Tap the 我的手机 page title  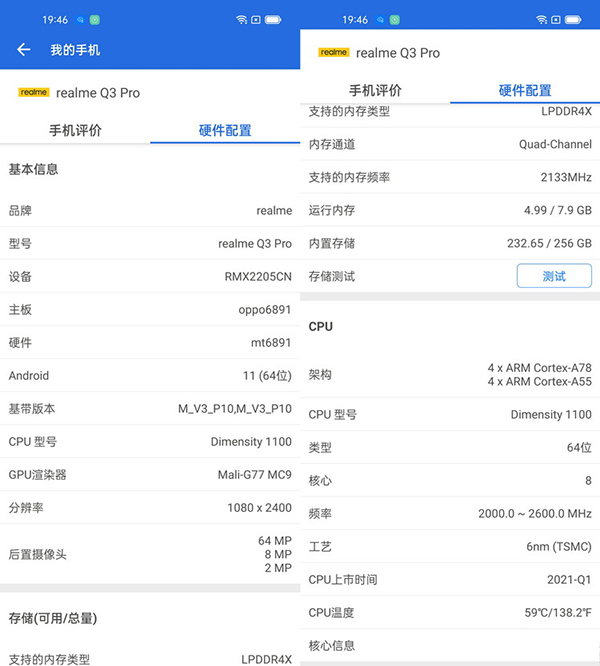click(x=75, y=50)
